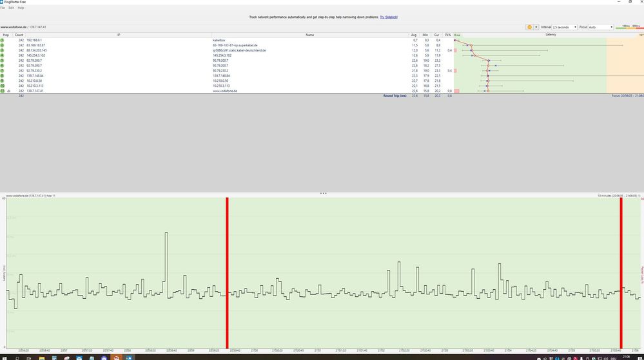
Task: Click the pink packet loss bar for hop 11
Action: 456,91
